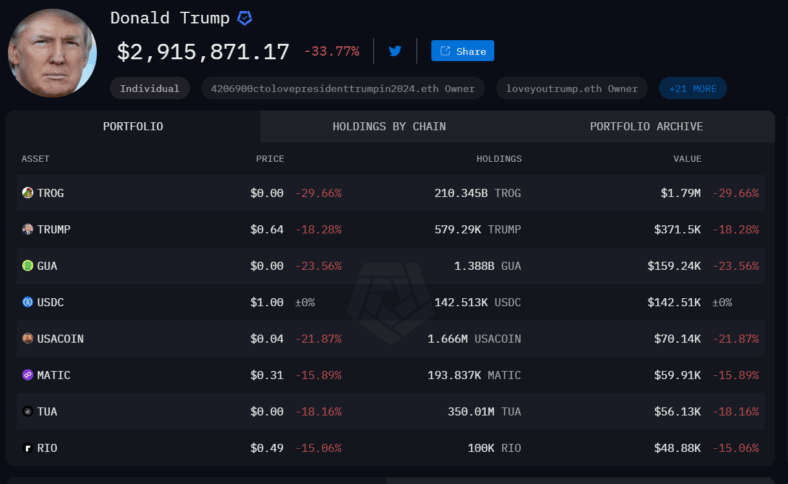Screen dimensions: 788x484
Task: Click the USACOIN asset name
Action: point(60,339)
